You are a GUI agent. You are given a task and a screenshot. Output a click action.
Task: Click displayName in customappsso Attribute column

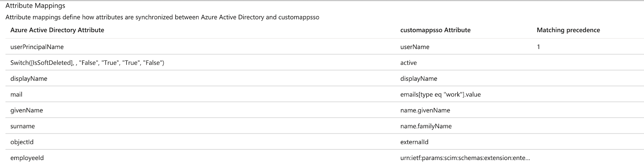click(419, 79)
